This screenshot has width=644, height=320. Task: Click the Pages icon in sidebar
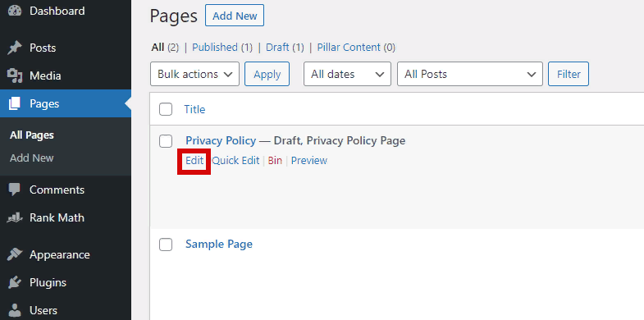[x=15, y=104]
